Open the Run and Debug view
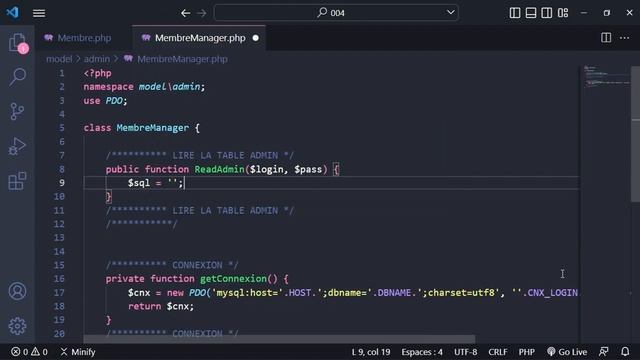Viewport: 640px width, 360px height. (17, 146)
